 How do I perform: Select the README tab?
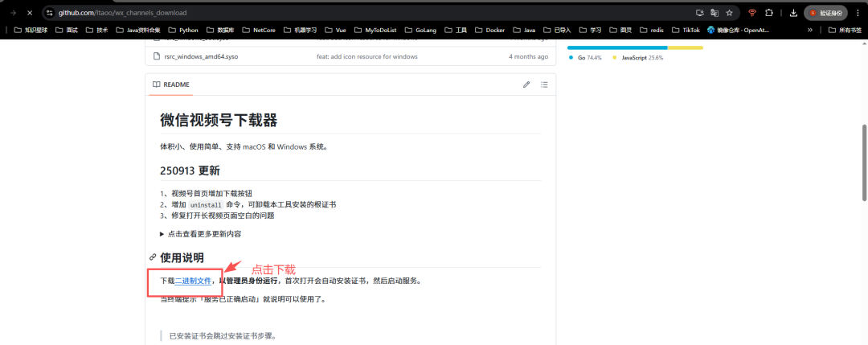coord(171,84)
